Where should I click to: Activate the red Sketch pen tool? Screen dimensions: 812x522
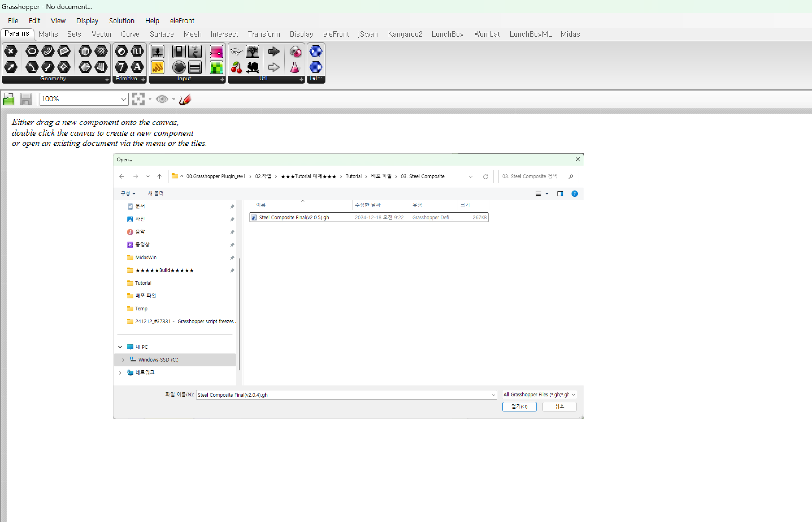coord(185,99)
